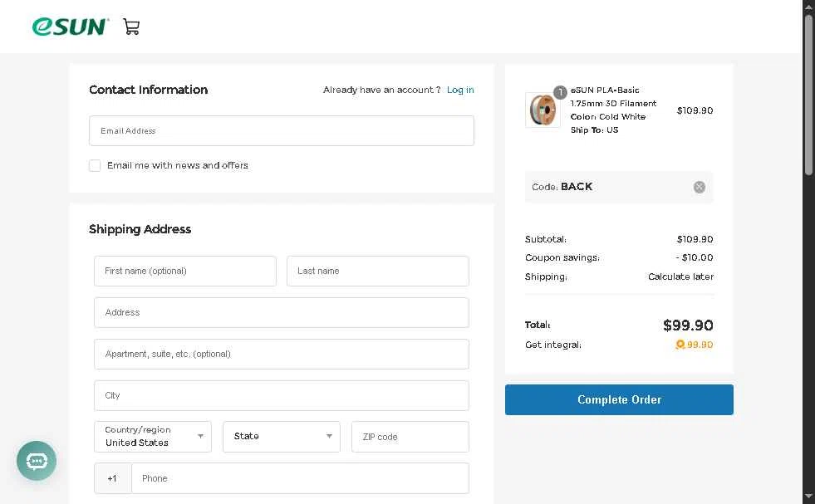Click the page vertical scrollbar thumb
The height and width of the screenshot is (504, 815).
tap(808, 96)
